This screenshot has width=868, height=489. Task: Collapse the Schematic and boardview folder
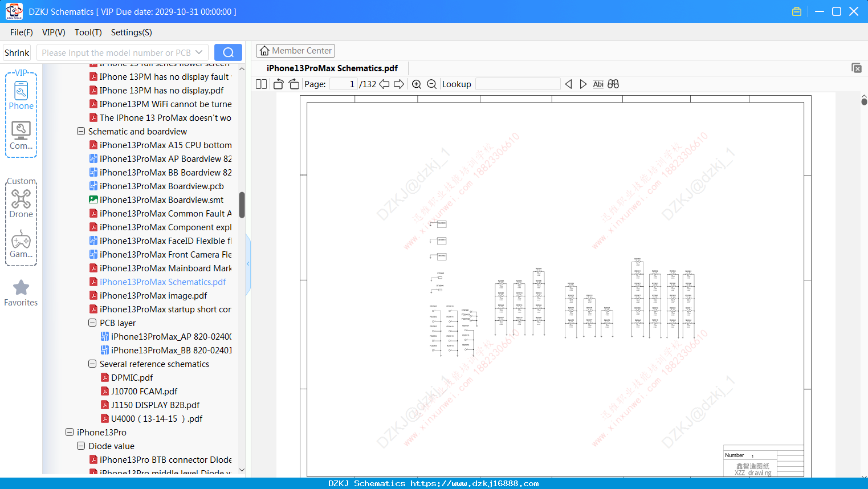81,132
